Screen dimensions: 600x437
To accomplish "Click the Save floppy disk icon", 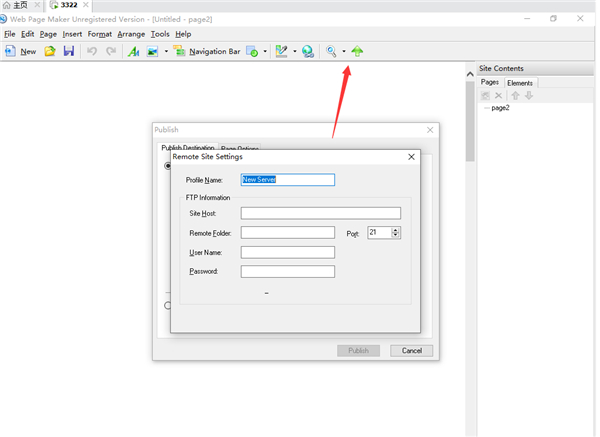I will click(69, 51).
